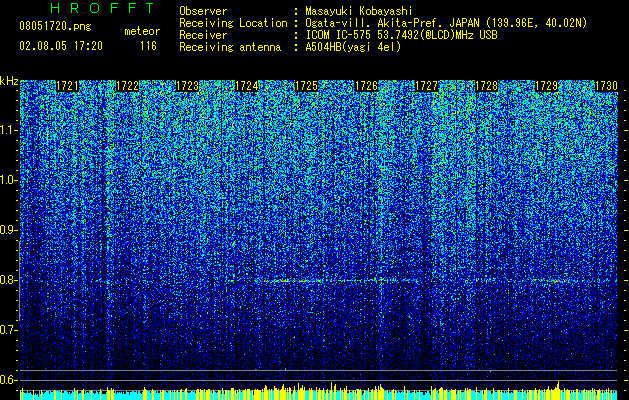Click the meteor count label
The width and height of the screenshot is (629, 400).
(x=142, y=31)
